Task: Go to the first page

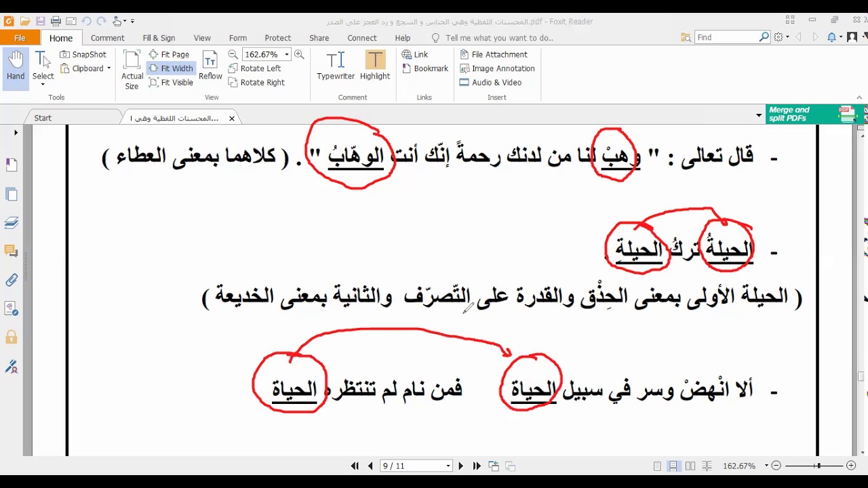Action: point(355,466)
